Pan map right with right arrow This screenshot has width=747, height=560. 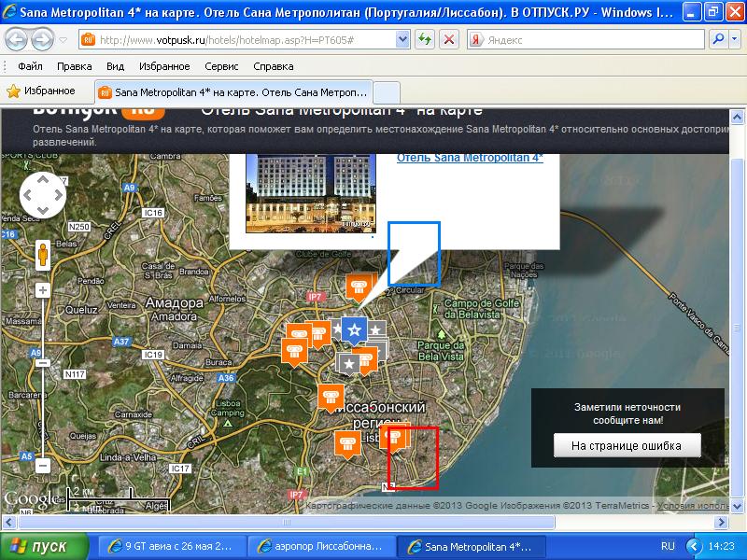click(x=58, y=195)
